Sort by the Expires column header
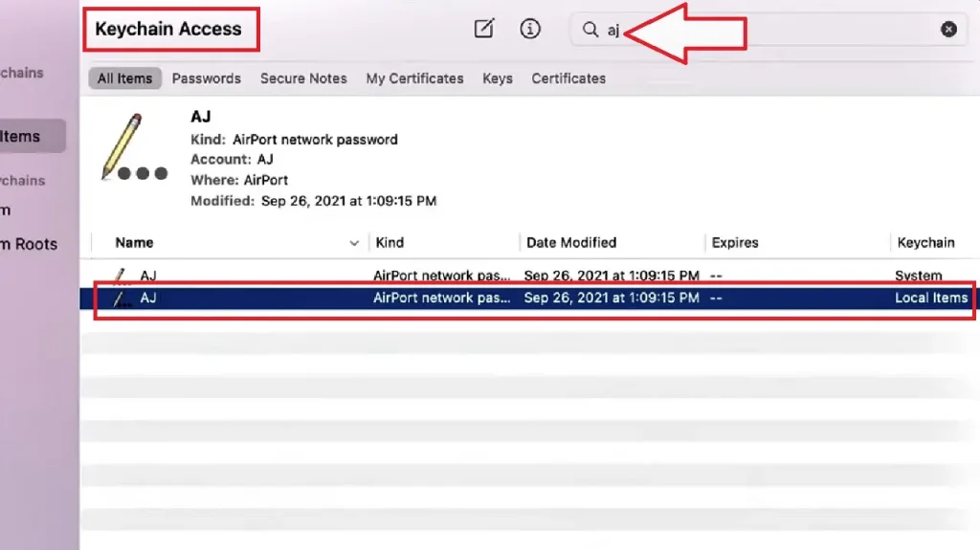 [x=735, y=243]
